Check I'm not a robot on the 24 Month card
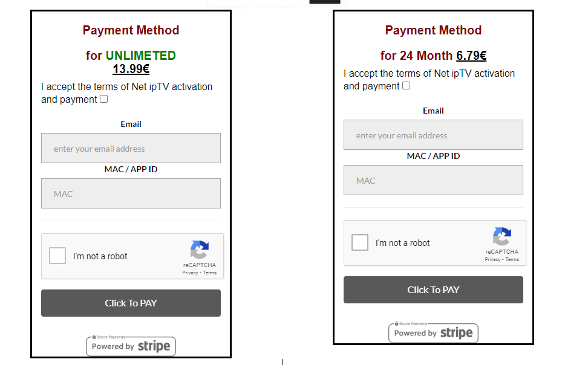Image resolution: width=588 pixels, height=365 pixels. pos(360,242)
